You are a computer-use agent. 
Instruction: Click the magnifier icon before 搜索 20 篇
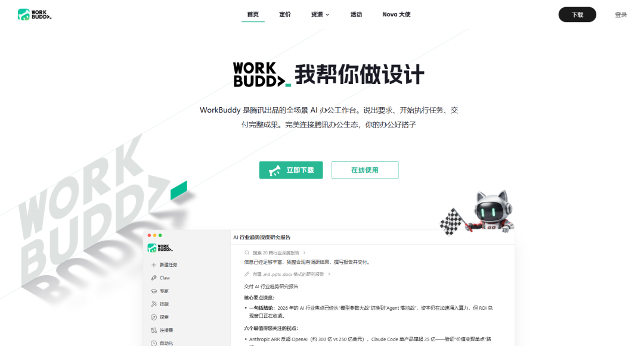(247, 253)
